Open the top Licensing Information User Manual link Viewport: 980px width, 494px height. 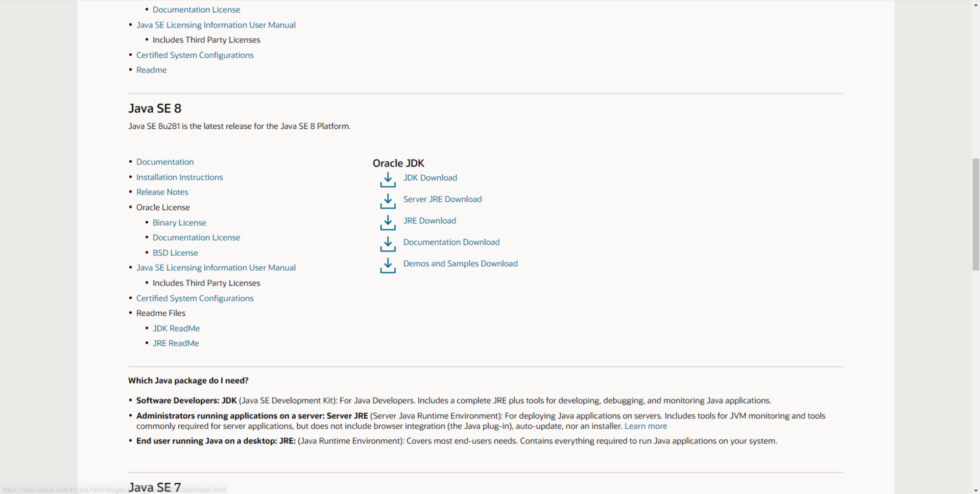tap(216, 25)
